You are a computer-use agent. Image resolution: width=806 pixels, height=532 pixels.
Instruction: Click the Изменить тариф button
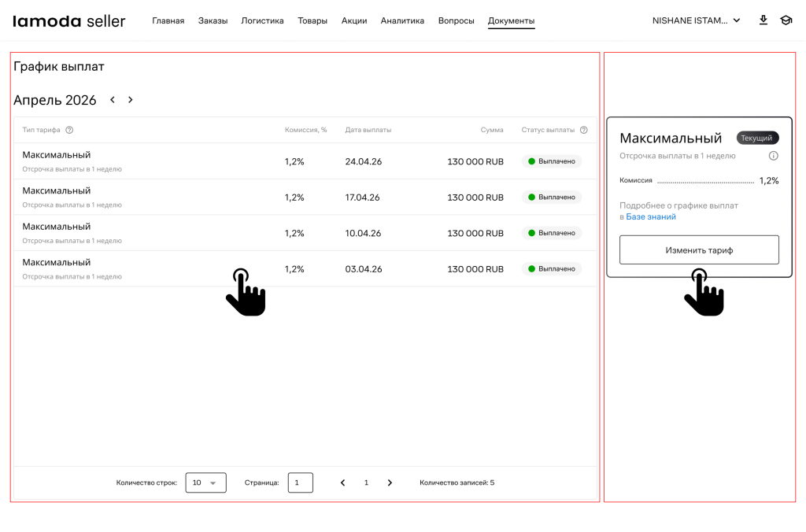tap(699, 250)
